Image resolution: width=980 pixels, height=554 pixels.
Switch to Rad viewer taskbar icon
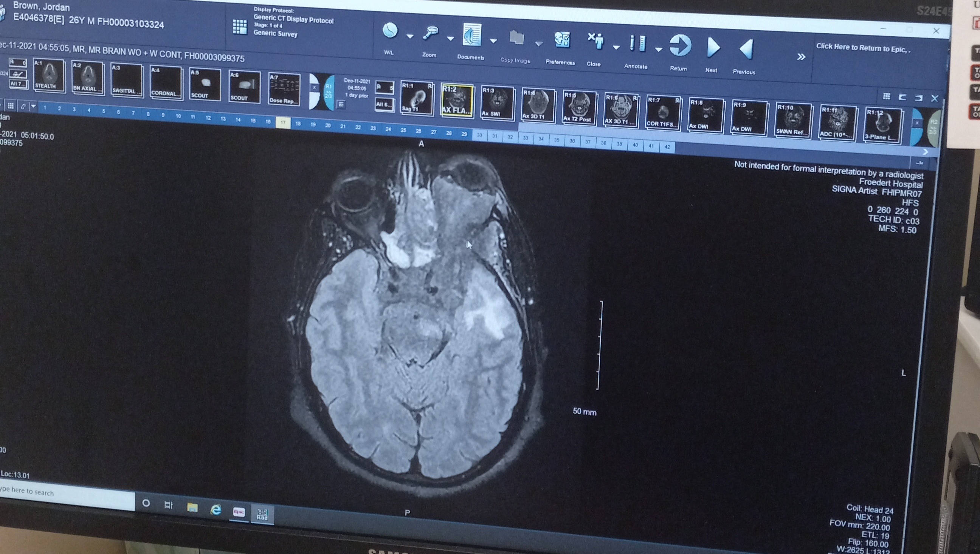(262, 515)
